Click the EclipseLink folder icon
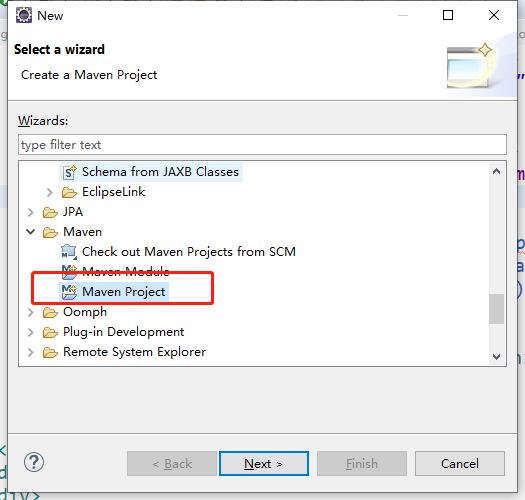 pyautogui.click(x=69, y=192)
